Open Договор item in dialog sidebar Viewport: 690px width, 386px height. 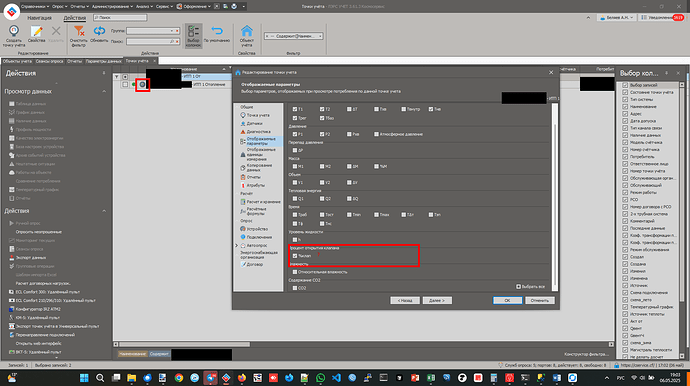click(x=254, y=264)
